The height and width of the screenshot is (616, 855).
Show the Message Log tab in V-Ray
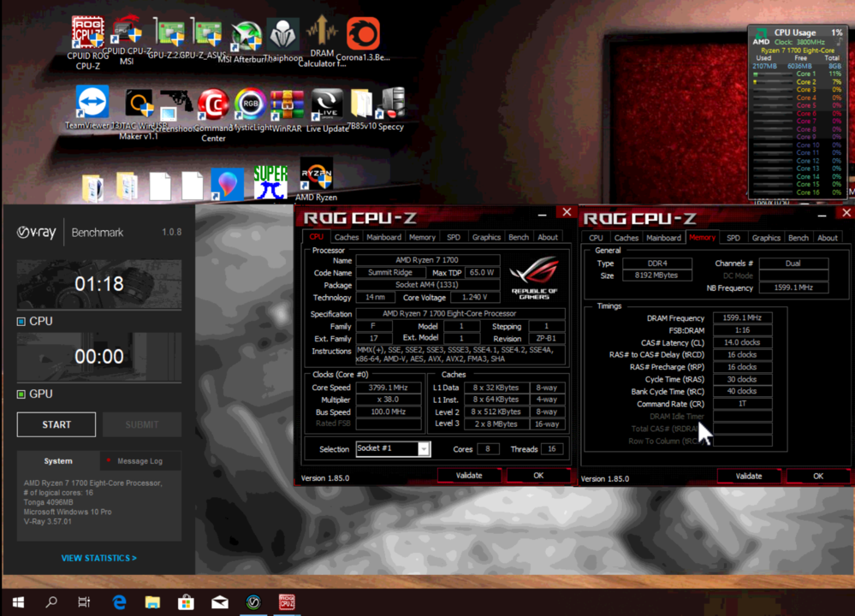pos(140,461)
